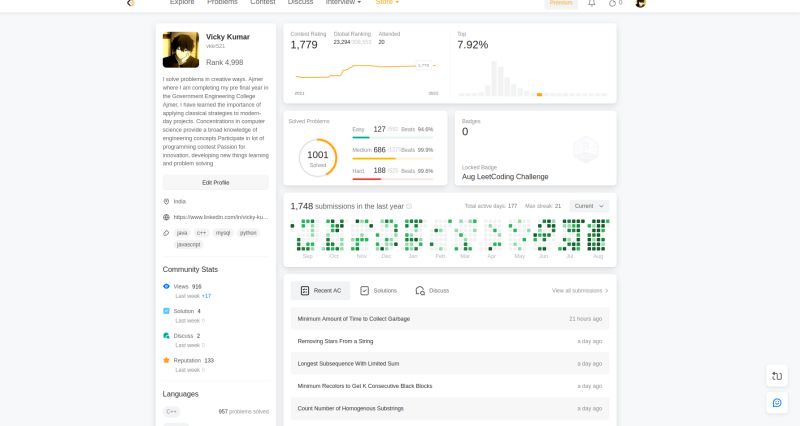Click the Hard progress bar
Viewport: 800px width, 426px height.
[392, 179]
